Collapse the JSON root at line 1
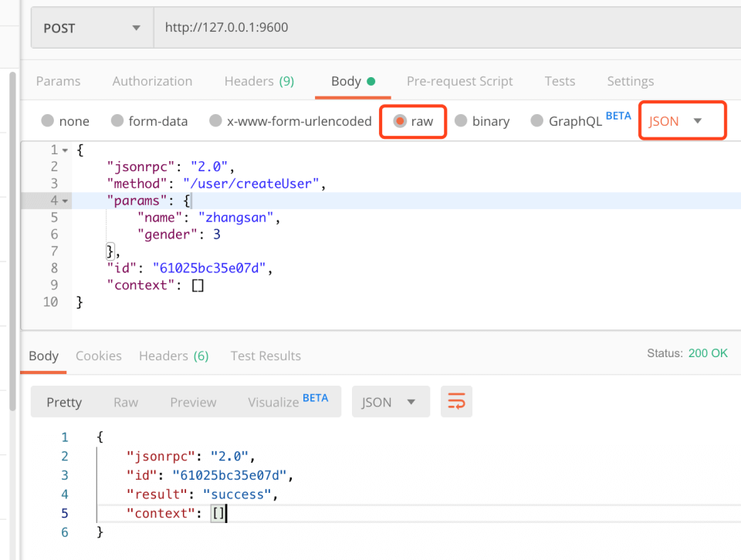The image size is (741, 560). [65, 150]
